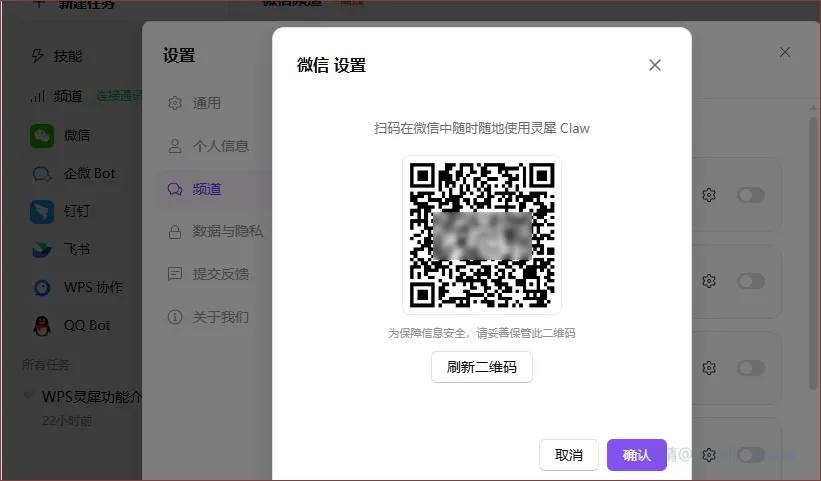Open the 通用 settings tab
Viewport: 821px width, 481px height.
(206, 103)
